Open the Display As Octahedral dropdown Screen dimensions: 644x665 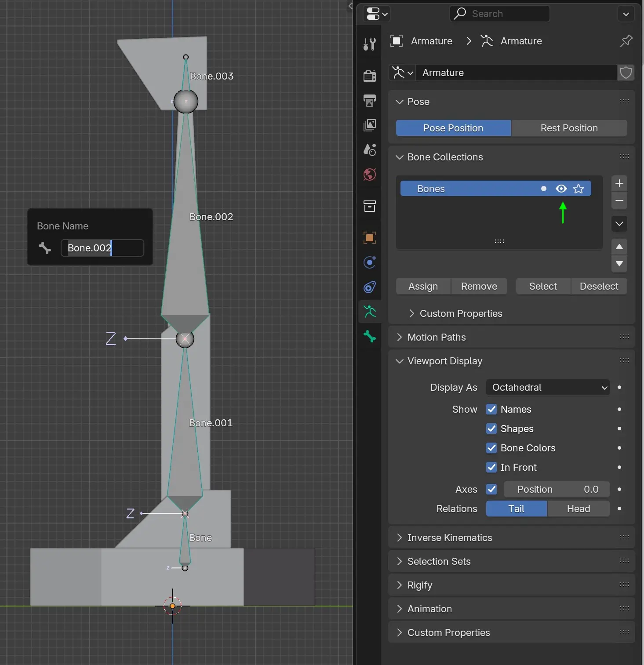547,387
